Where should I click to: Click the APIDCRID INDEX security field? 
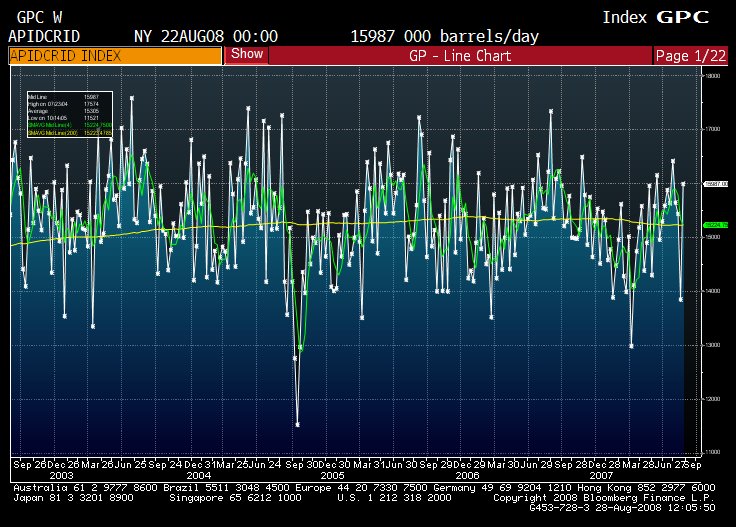tap(115, 56)
